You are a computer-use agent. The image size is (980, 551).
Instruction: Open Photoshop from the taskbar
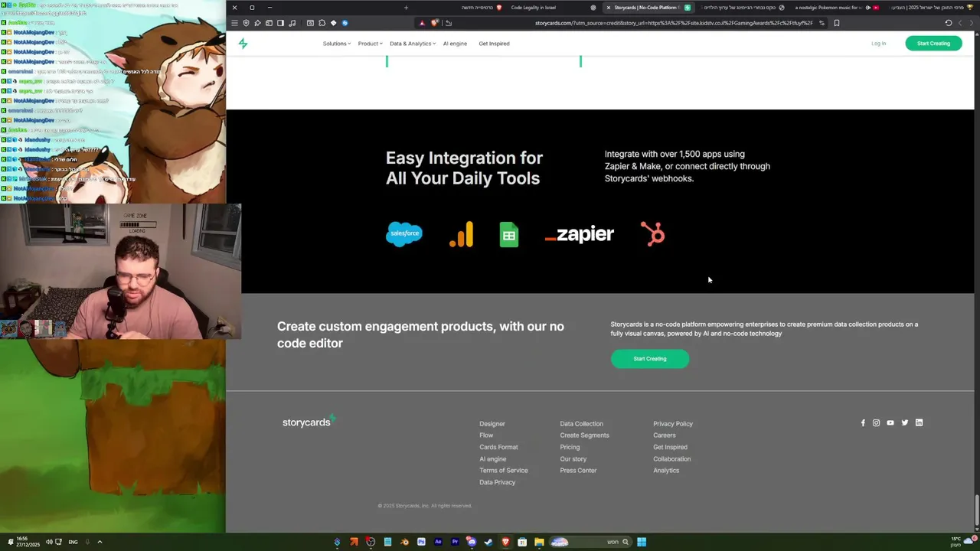click(421, 542)
